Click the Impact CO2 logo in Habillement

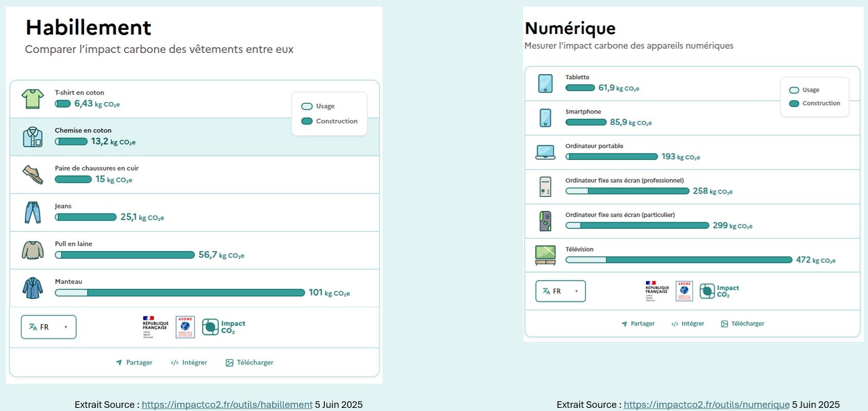pos(223,327)
